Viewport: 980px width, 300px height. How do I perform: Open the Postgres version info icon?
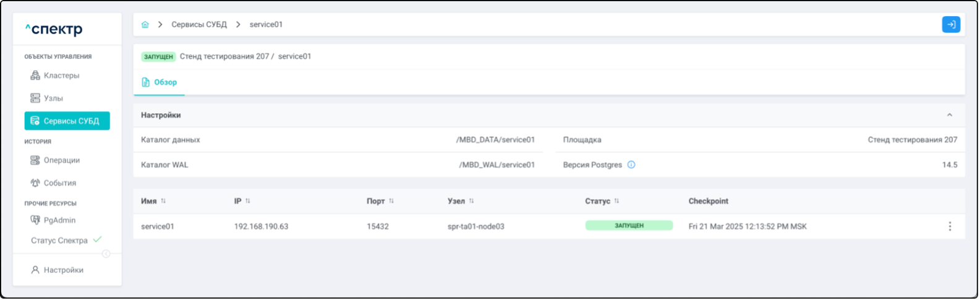(631, 165)
